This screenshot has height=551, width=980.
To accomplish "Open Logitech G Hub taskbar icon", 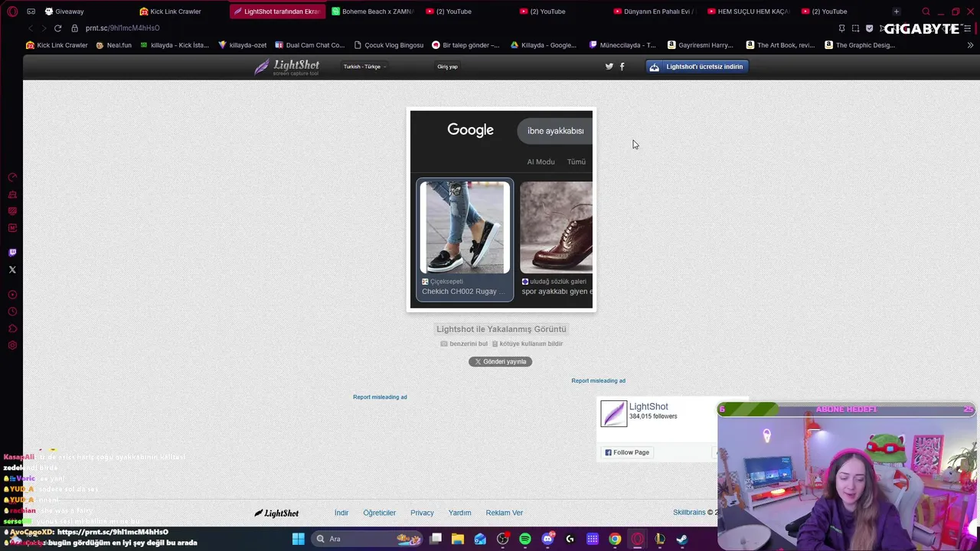I will pos(570,539).
